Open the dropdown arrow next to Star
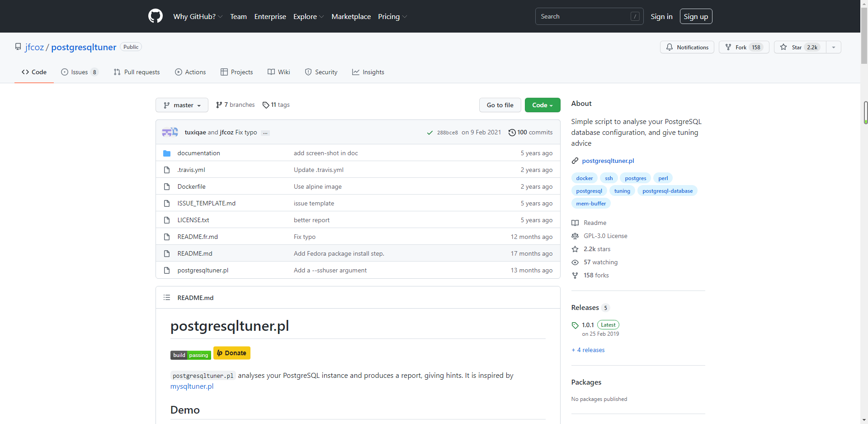 click(834, 47)
